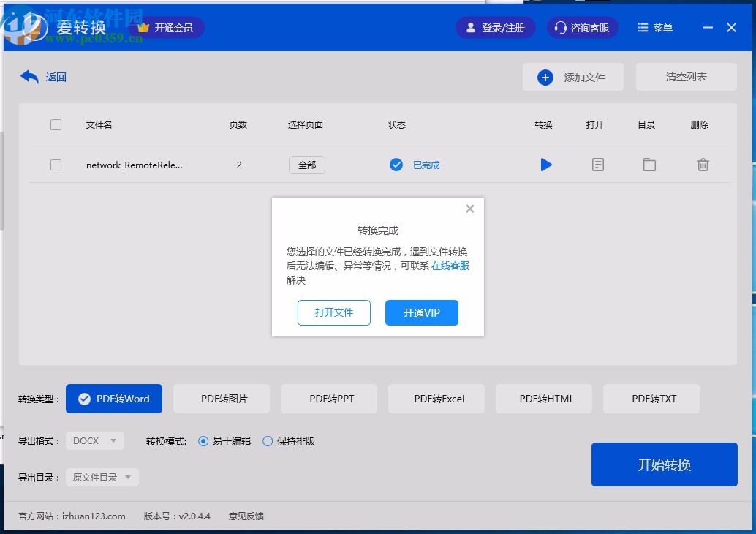Open the 菜单 menu
Image resolution: width=756 pixels, height=534 pixels.
654,27
